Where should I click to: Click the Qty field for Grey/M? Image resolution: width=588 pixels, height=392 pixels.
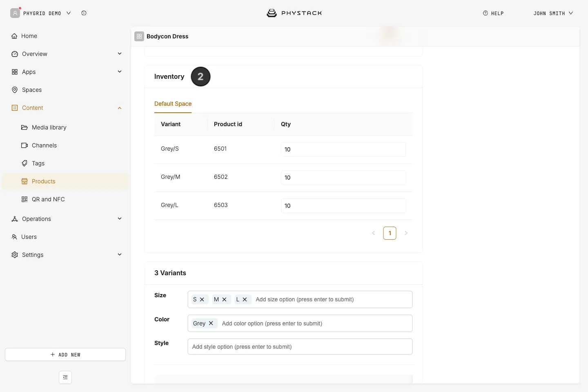pyautogui.click(x=343, y=178)
